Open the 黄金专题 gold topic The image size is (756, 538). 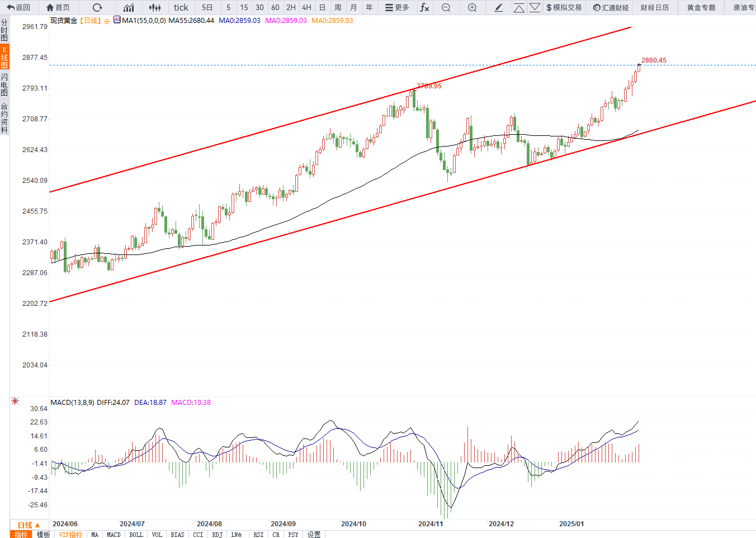(x=701, y=7)
